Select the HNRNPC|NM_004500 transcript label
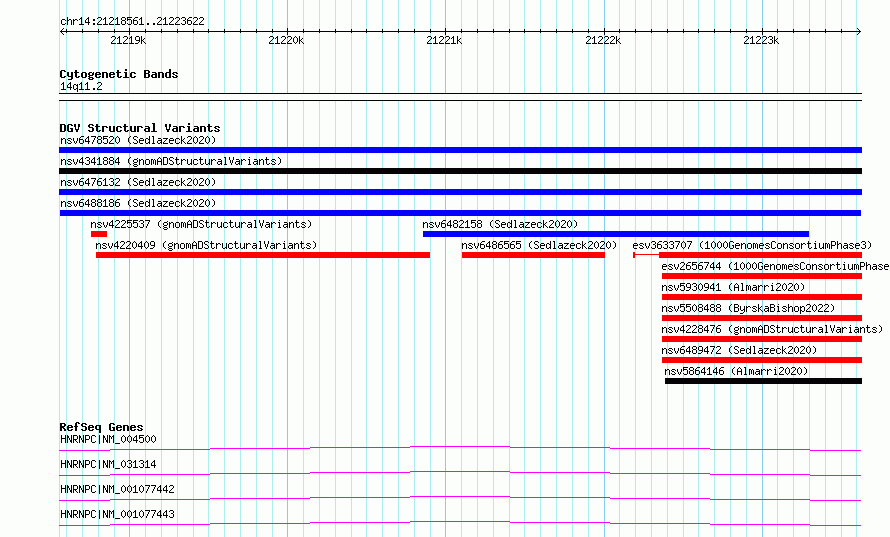Image resolution: width=890 pixels, height=537 pixels. click(108, 439)
